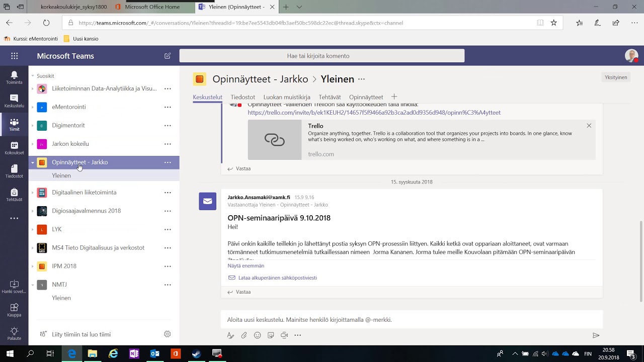
Task: Open Outlook from the taskbar
Action: tap(154, 354)
